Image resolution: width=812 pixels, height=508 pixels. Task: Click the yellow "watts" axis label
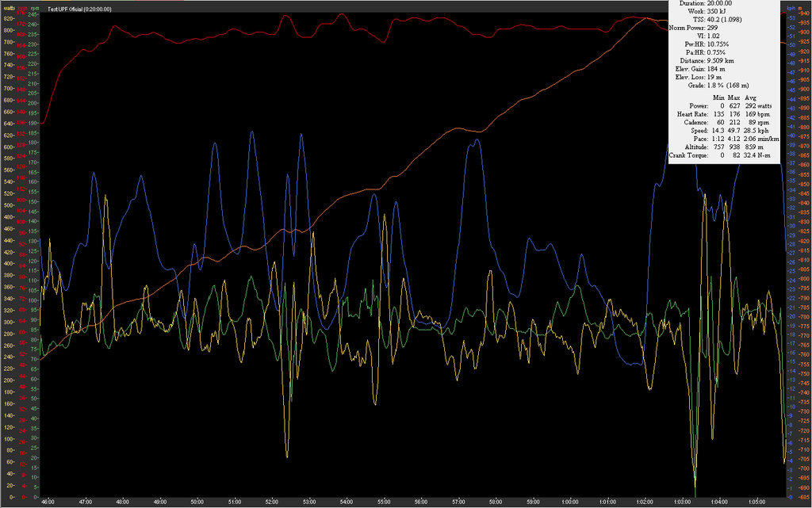9,9
